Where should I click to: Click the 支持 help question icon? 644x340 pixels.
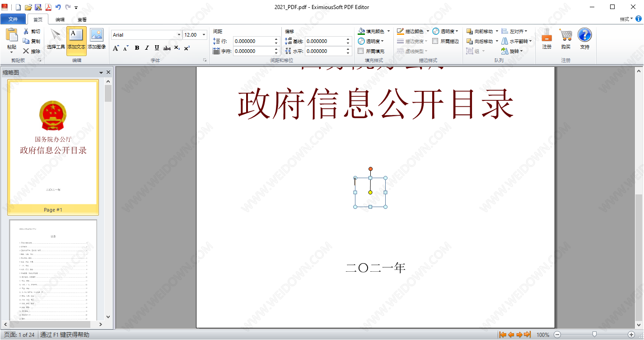pos(585,35)
